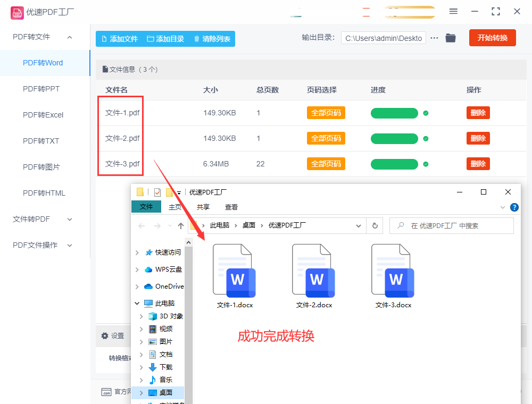The height and width of the screenshot is (404, 532).
Task: Click the 添加目录 button
Action: tap(165, 39)
